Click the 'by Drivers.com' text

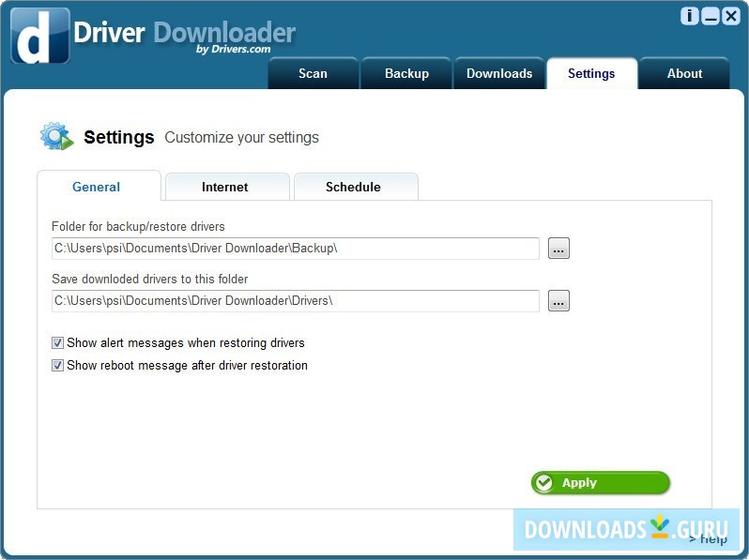pyautogui.click(x=233, y=49)
